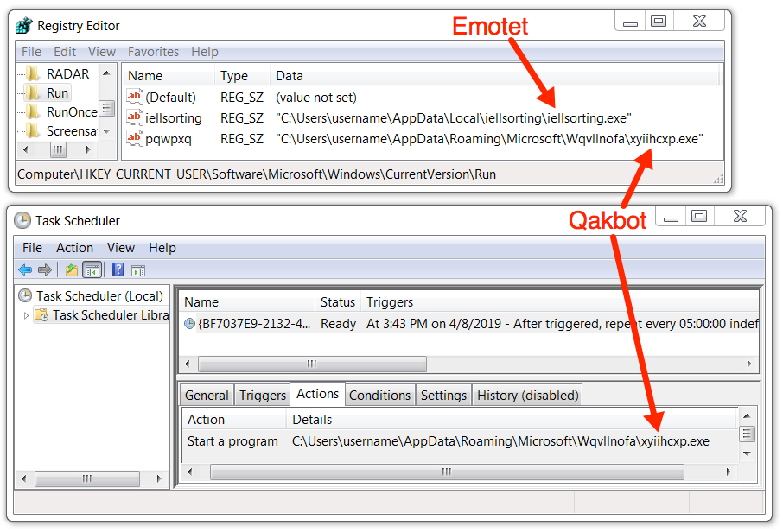Click Actions details scroll up arrow
Screen dimensions: 783x532
click(x=747, y=415)
